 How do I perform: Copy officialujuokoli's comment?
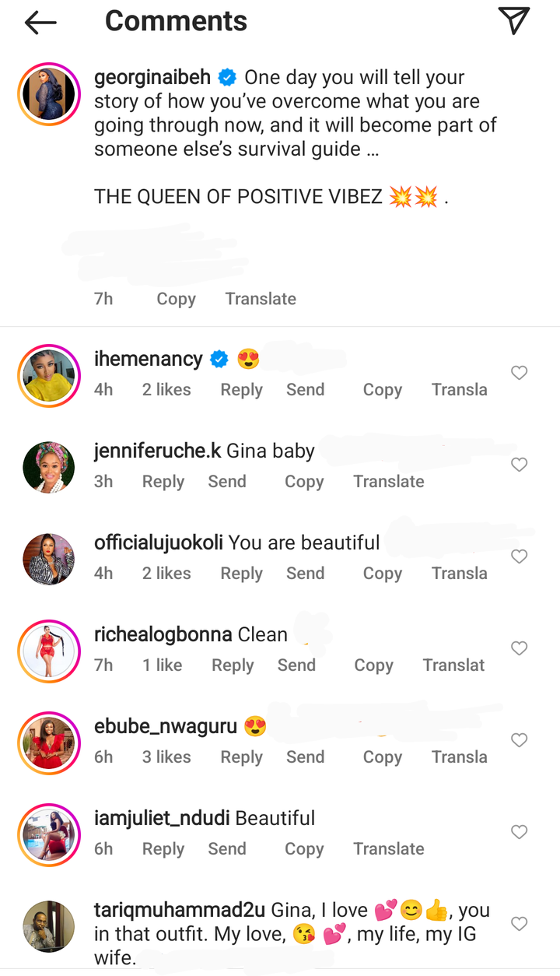[x=382, y=574]
